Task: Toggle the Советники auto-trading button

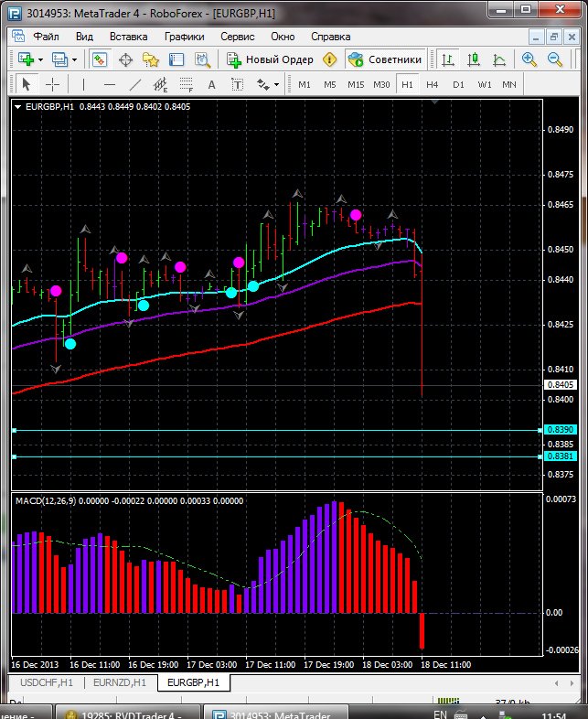Action: (x=385, y=59)
